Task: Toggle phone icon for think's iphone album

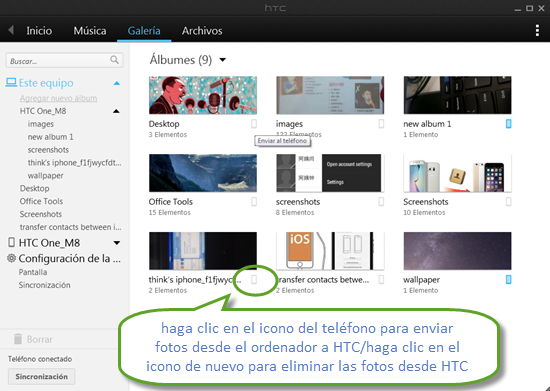Action: pos(254,279)
